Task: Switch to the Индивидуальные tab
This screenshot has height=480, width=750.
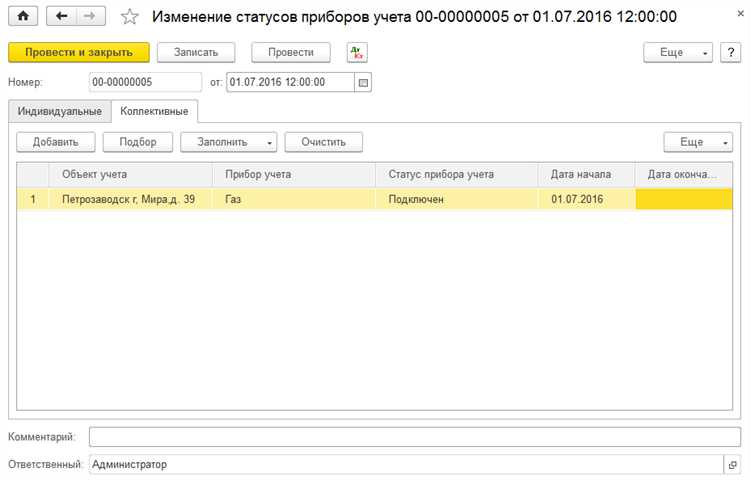Action: pos(60,111)
